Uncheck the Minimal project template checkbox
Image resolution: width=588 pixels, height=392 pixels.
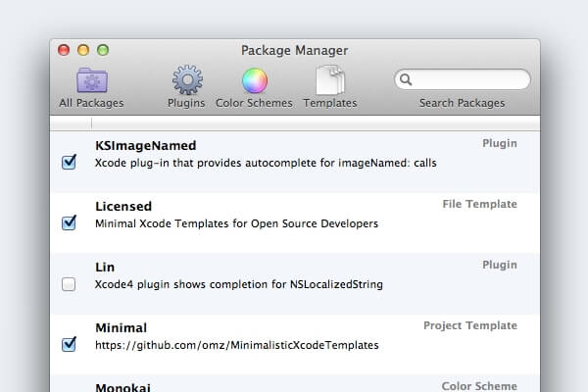(69, 344)
